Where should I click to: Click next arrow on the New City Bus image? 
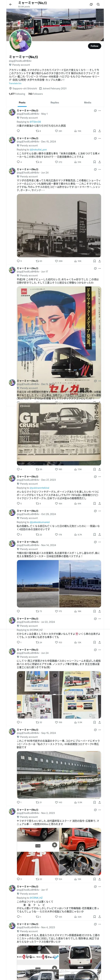pyautogui.click(x=55, y=676)
